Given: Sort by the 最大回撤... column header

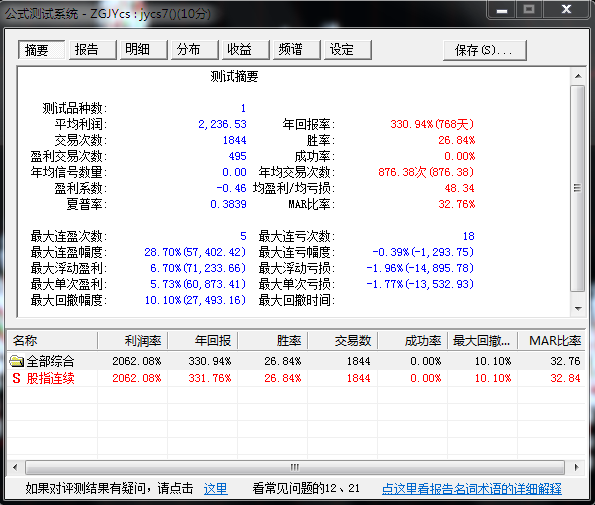Looking at the screenshot, I should click(482, 340).
